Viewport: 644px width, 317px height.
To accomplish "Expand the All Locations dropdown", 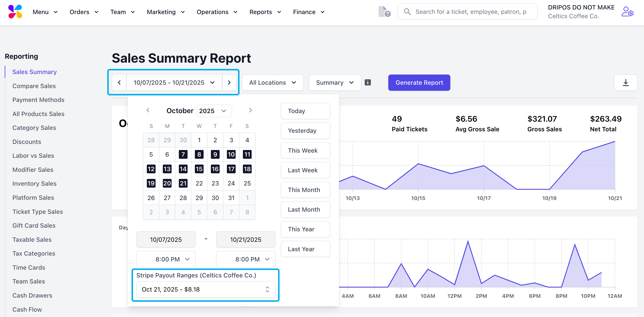I will [272, 83].
